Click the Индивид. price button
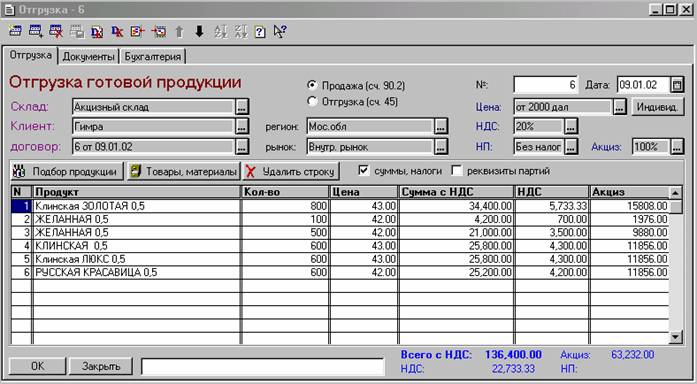The image size is (697, 384). point(657,107)
